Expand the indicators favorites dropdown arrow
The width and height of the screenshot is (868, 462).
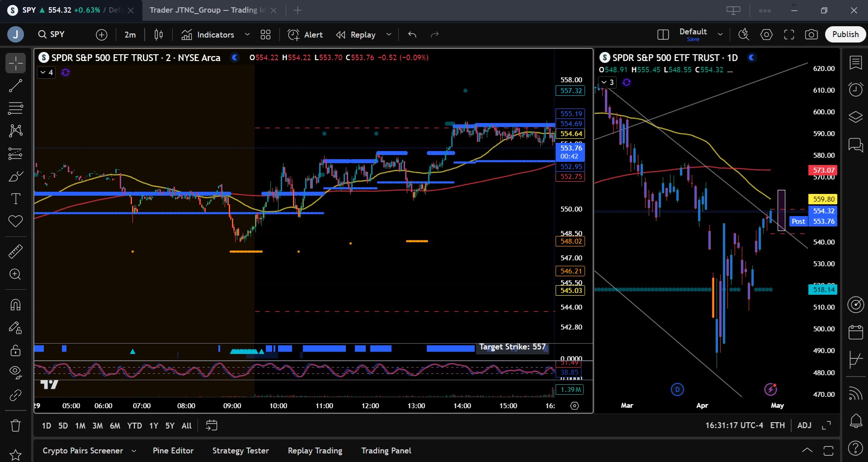[x=247, y=34]
